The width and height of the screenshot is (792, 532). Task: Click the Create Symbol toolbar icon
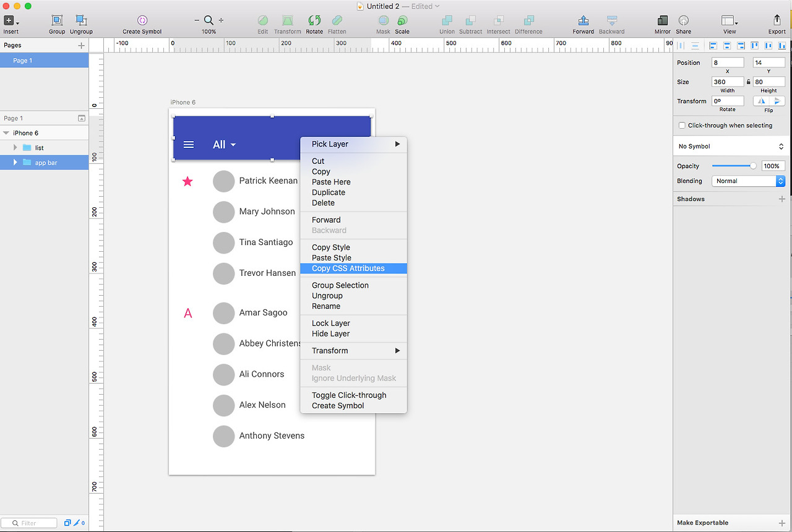tap(142, 20)
